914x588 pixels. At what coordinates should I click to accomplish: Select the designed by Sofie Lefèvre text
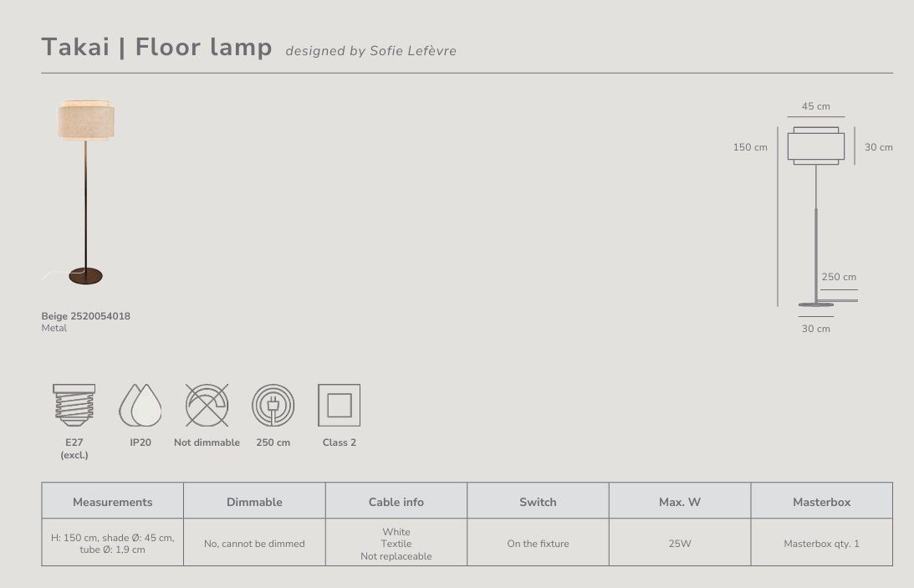[370, 51]
